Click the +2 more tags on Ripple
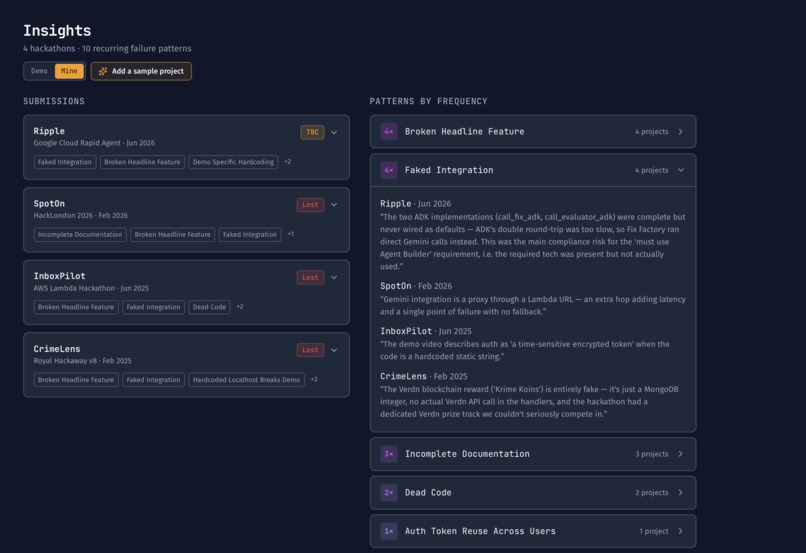This screenshot has width=806, height=553. tap(288, 161)
